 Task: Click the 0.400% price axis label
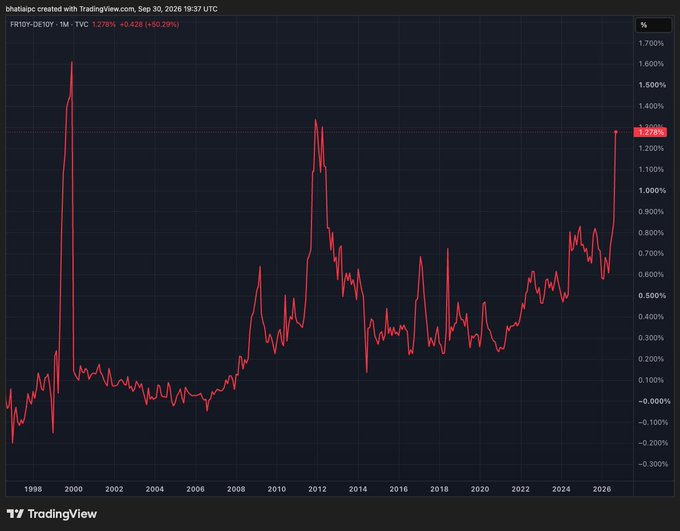pos(651,317)
